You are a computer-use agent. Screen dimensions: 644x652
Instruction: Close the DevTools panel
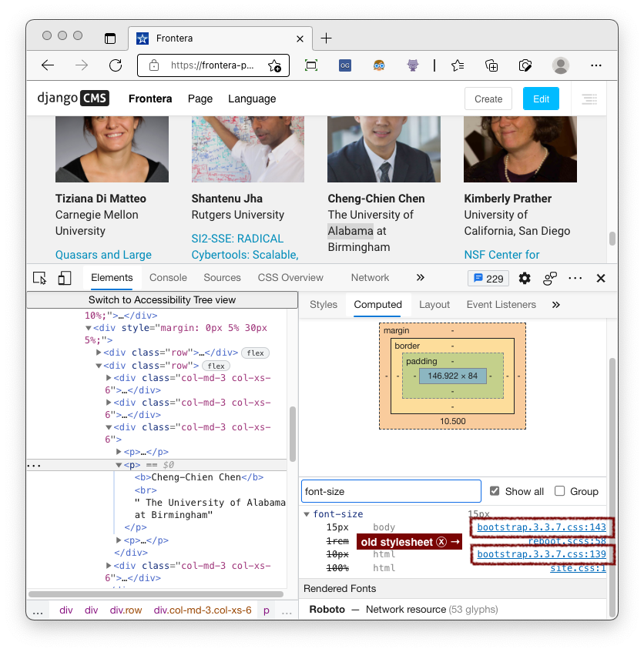(601, 278)
